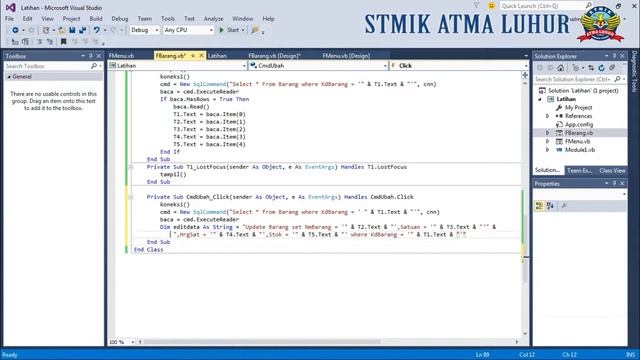Expand the FMenu.vb tree node
The width and height of the screenshot is (640, 360).
tap(548, 141)
